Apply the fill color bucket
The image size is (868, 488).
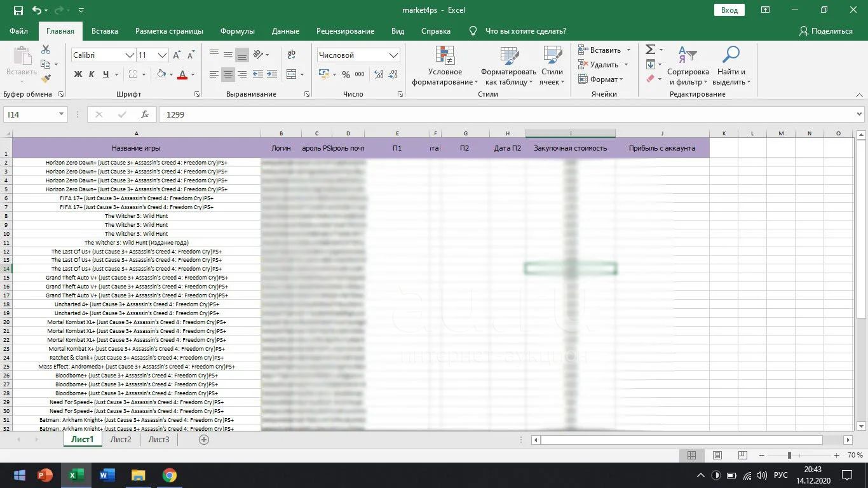point(161,74)
